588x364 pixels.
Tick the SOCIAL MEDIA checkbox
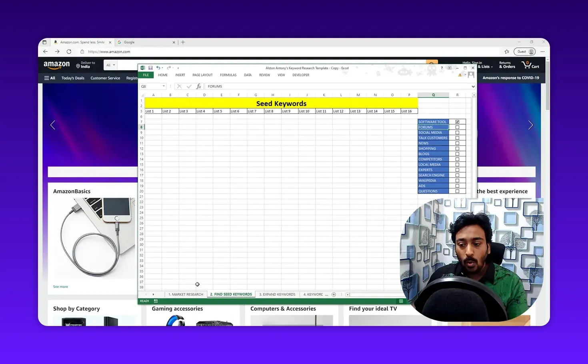pyautogui.click(x=457, y=132)
